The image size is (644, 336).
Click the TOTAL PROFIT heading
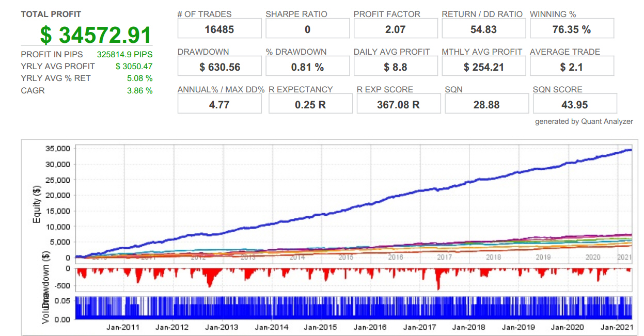click(51, 14)
